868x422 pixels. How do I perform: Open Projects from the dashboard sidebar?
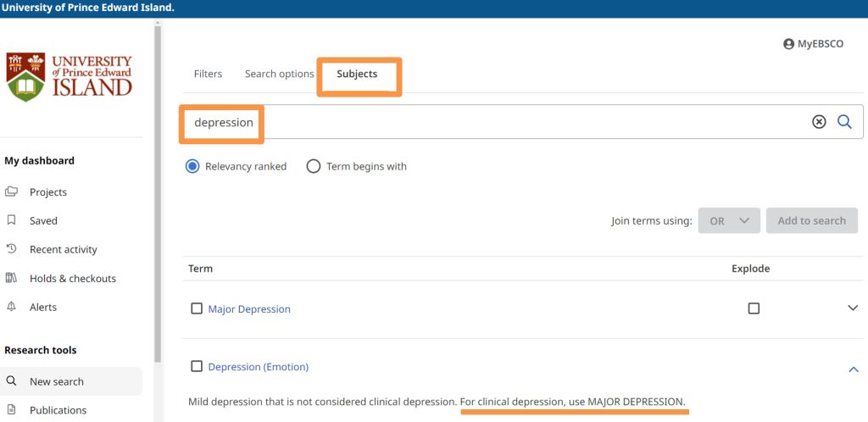point(47,192)
